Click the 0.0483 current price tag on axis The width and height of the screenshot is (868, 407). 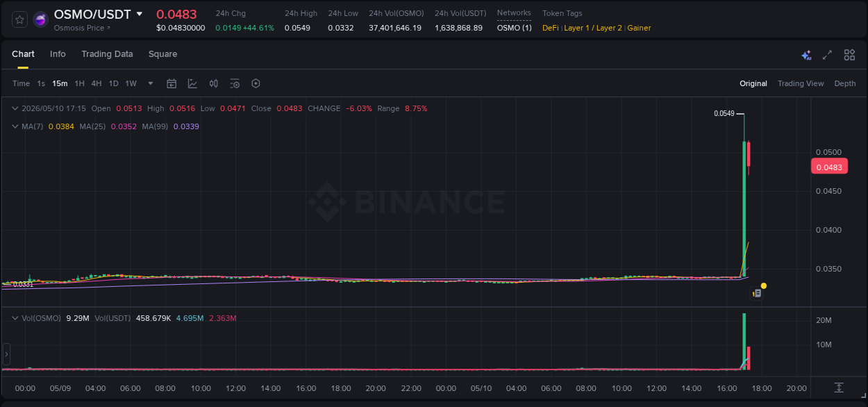829,167
